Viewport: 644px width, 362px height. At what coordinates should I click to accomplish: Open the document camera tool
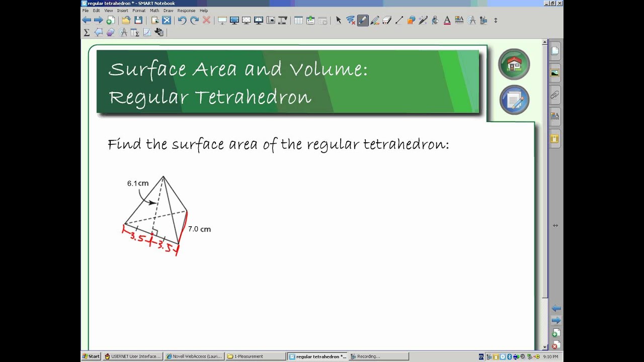click(282, 20)
